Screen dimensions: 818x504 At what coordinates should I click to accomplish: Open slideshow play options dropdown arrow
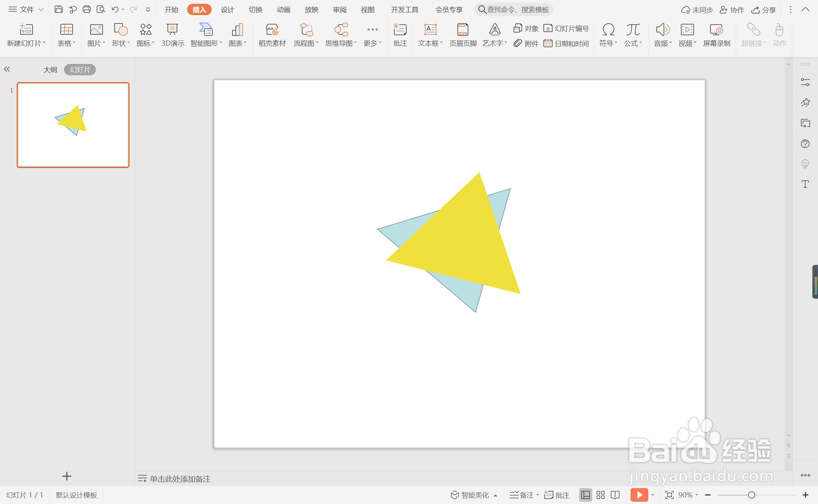tap(653, 495)
